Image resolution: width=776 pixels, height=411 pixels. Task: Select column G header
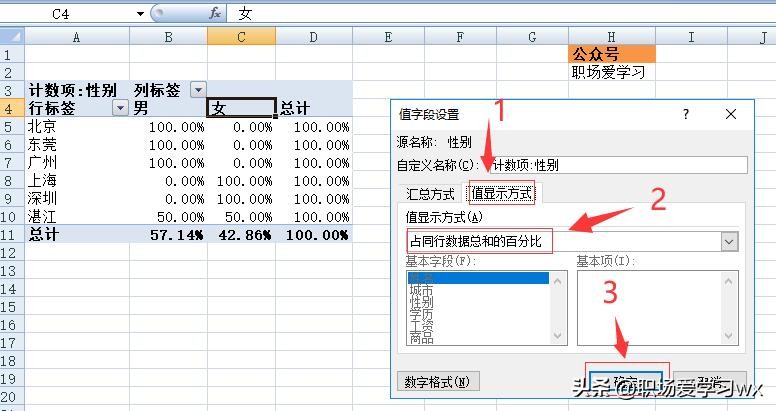[533, 37]
